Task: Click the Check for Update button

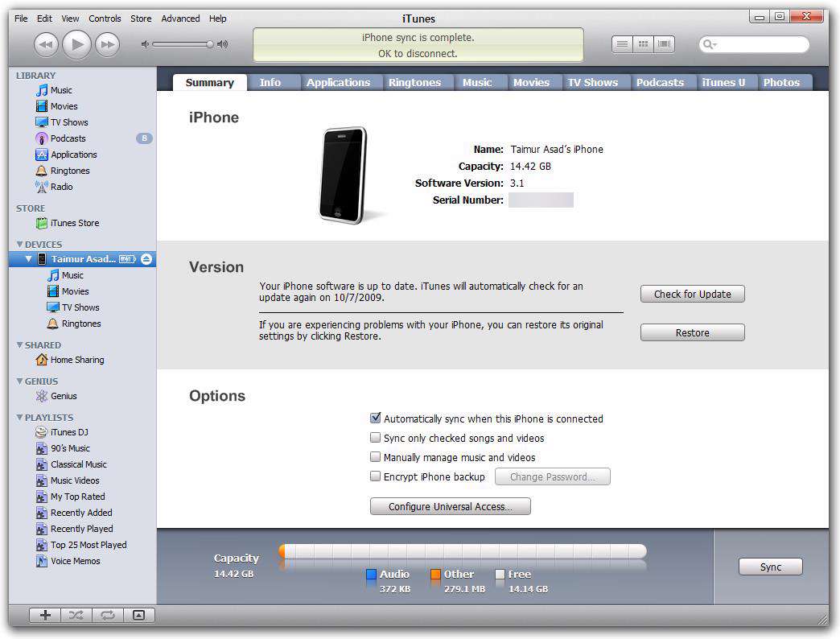Action: tap(692, 294)
